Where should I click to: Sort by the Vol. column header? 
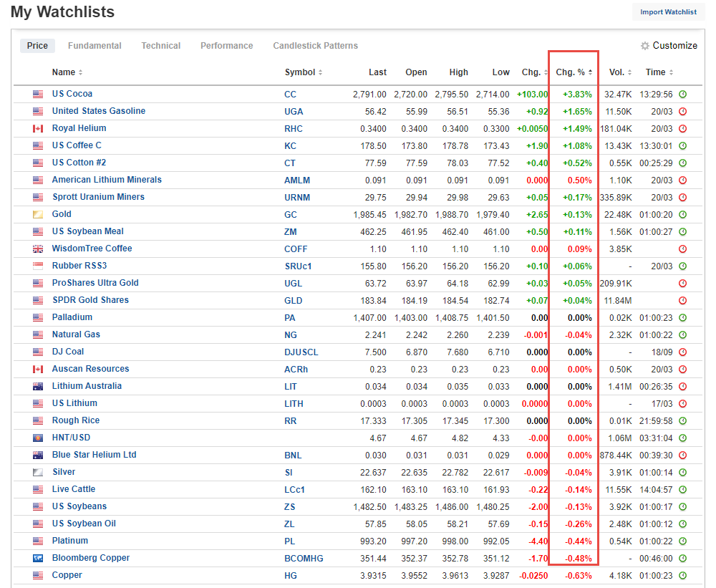pos(620,72)
